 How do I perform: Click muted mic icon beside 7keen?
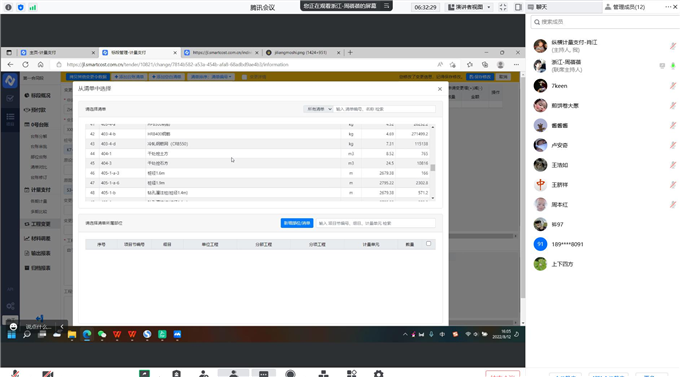[x=673, y=86]
